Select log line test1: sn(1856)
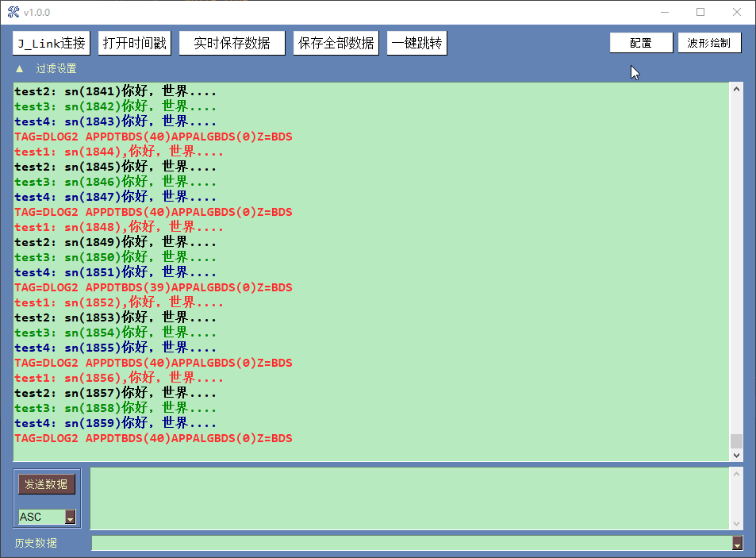756x558 pixels. pyautogui.click(x=119, y=378)
